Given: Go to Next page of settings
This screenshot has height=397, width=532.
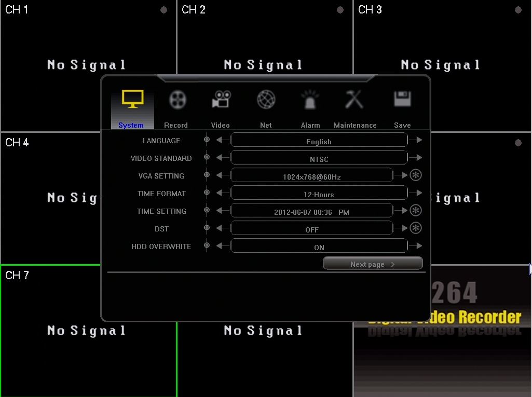Looking at the screenshot, I should point(373,263).
